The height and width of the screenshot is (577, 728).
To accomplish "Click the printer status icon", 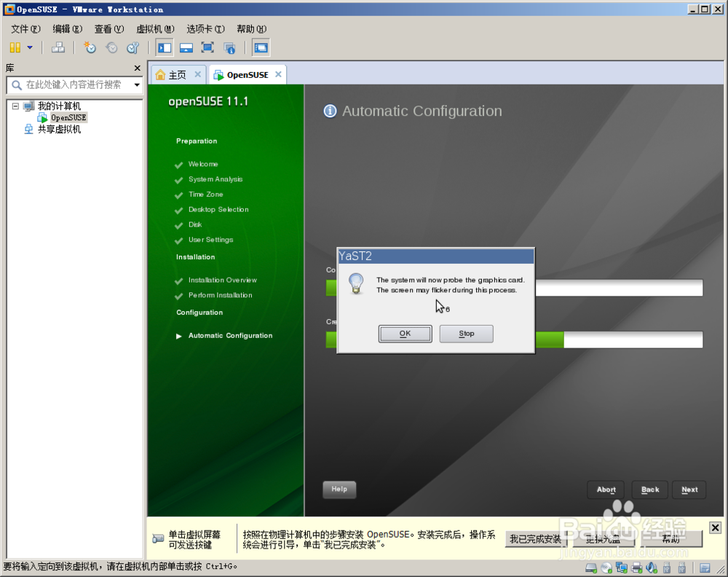I will pos(636,568).
